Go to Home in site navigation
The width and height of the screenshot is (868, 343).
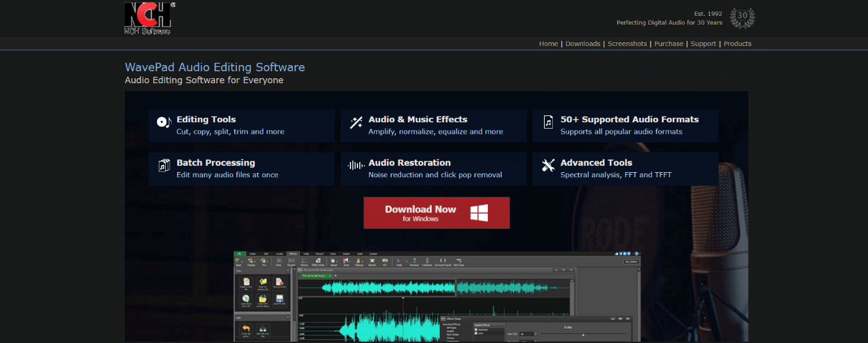548,44
